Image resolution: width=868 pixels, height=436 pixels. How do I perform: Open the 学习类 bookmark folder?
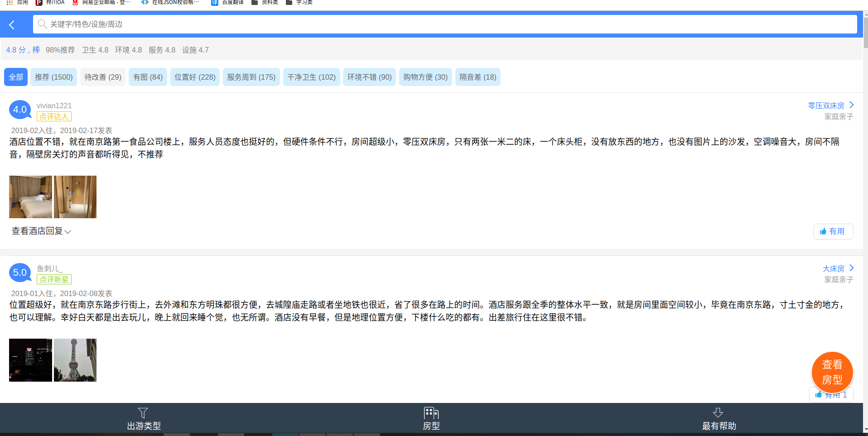click(x=299, y=2)
